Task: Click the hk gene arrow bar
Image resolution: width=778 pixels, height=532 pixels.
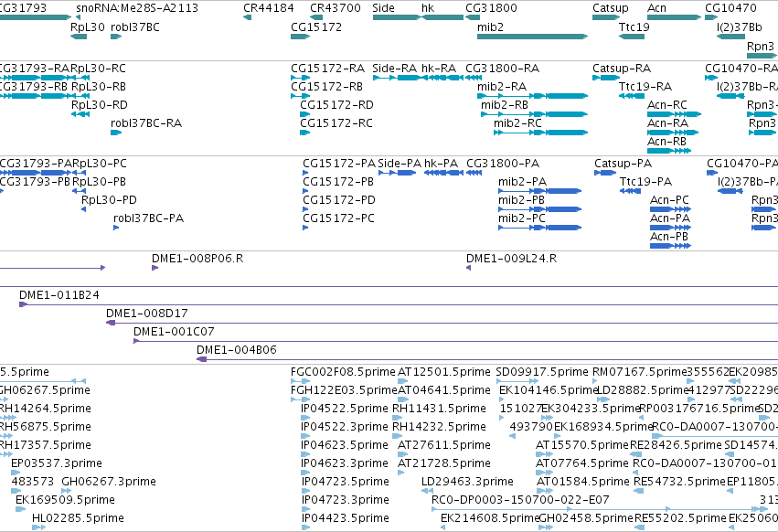Action: pyautogui.click(x=442, y=17)
